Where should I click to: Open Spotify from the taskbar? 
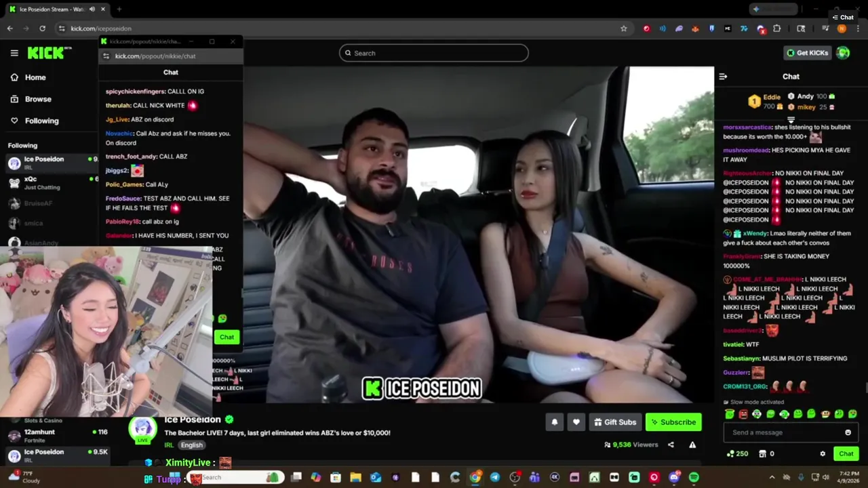tap(694, 477)
